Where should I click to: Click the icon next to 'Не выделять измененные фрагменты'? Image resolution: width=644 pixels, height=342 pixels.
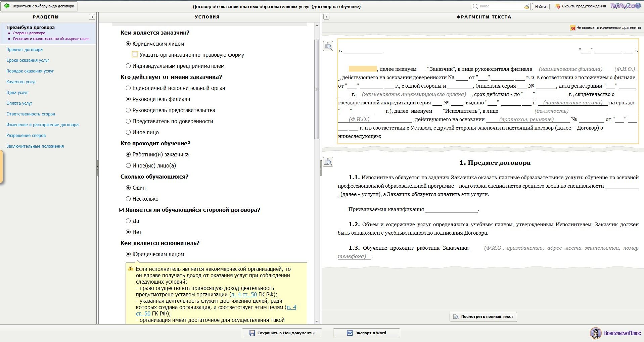[572, 28]
